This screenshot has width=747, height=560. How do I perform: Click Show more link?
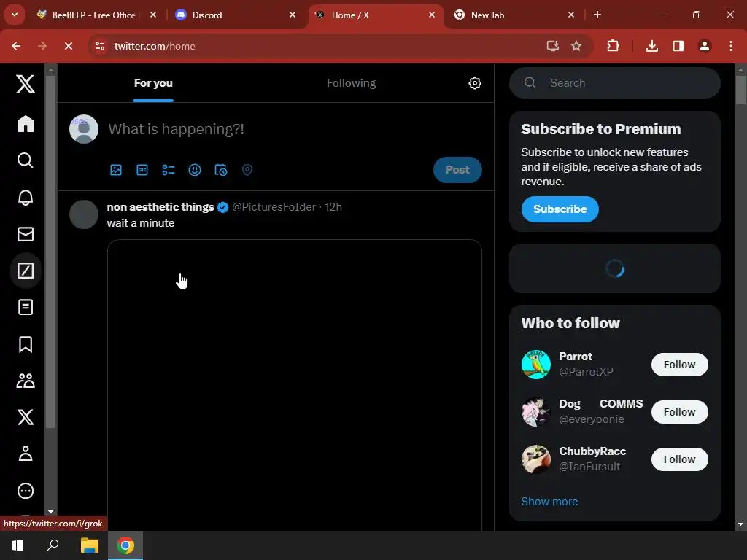(x=549, y=502)
